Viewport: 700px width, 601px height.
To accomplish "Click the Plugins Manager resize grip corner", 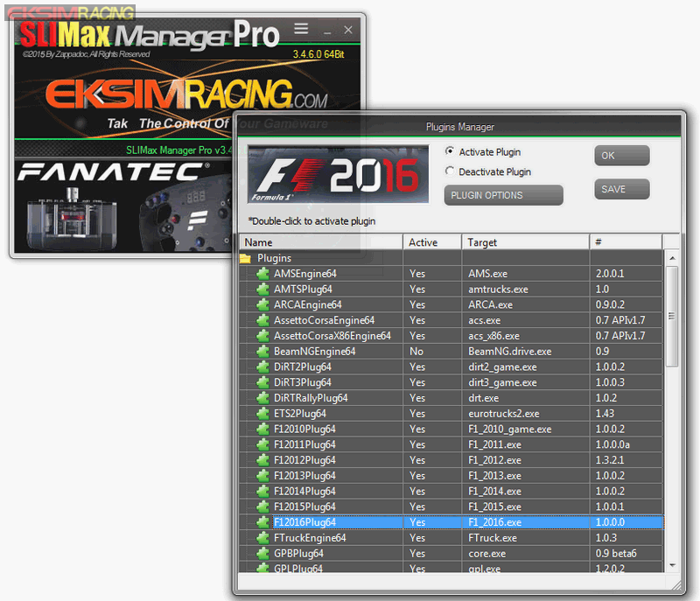I will coord(676,585).
